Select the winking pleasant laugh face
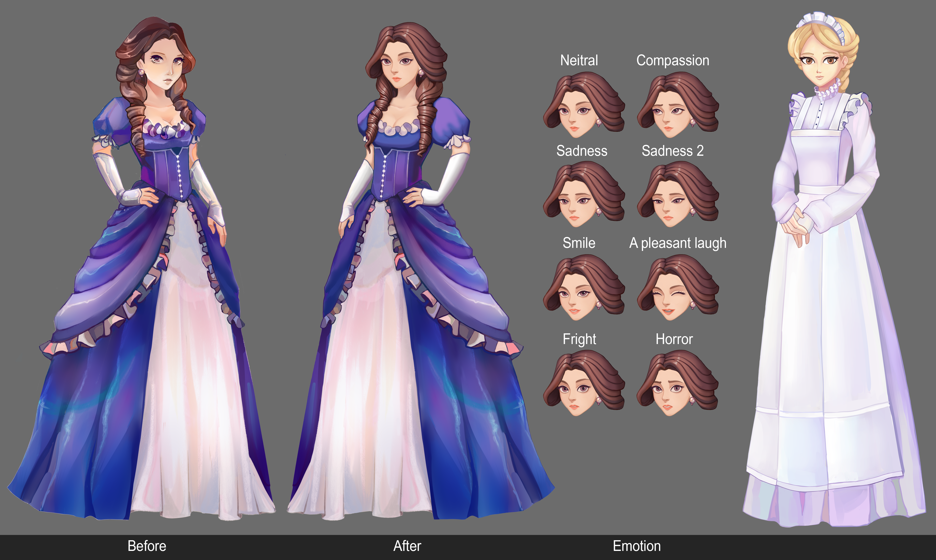Screen dimensions: 936x560 point(678,287)
